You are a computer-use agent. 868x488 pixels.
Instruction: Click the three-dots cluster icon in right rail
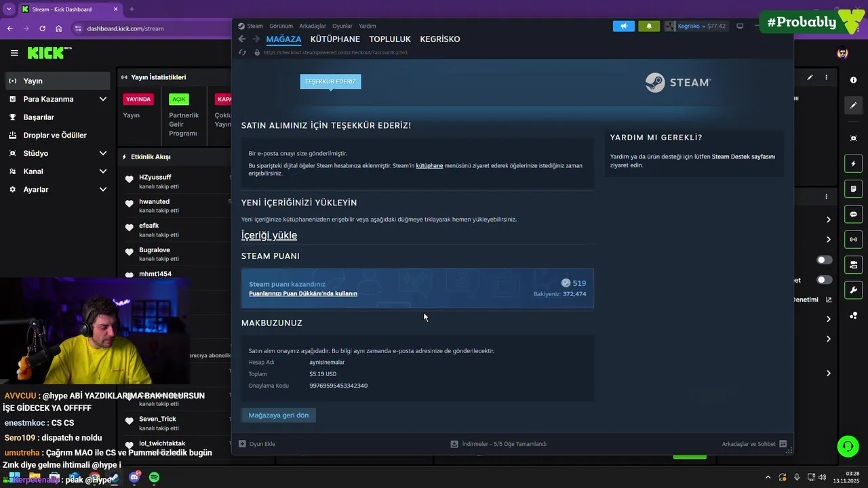pos(853,315)
